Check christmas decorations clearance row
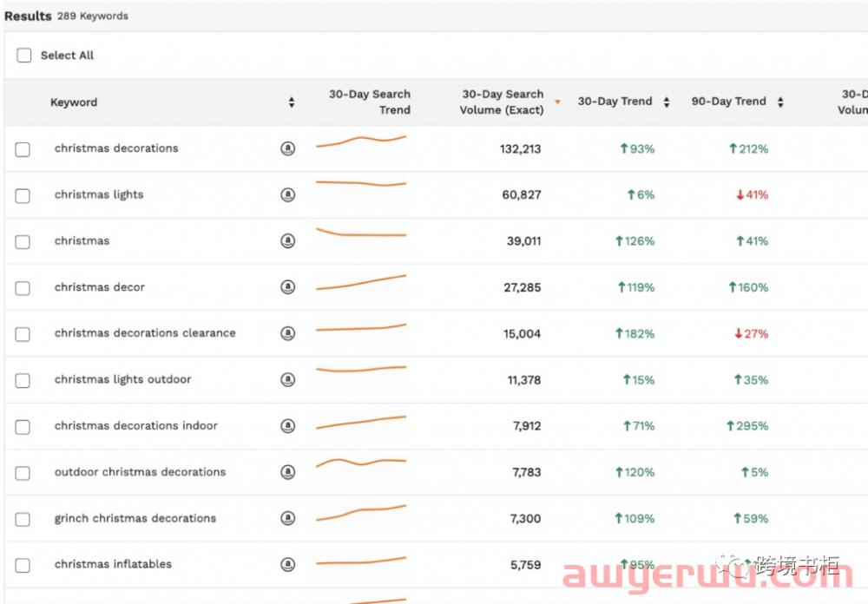 pos(23,334)
